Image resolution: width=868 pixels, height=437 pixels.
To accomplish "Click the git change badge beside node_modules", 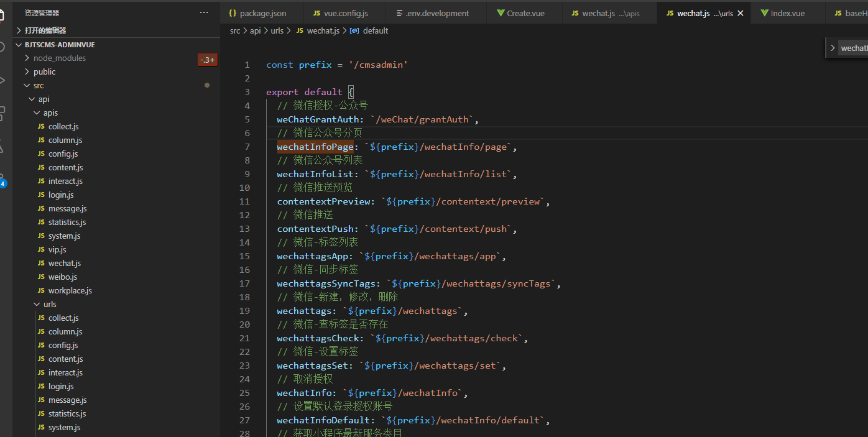I will 207,60.
